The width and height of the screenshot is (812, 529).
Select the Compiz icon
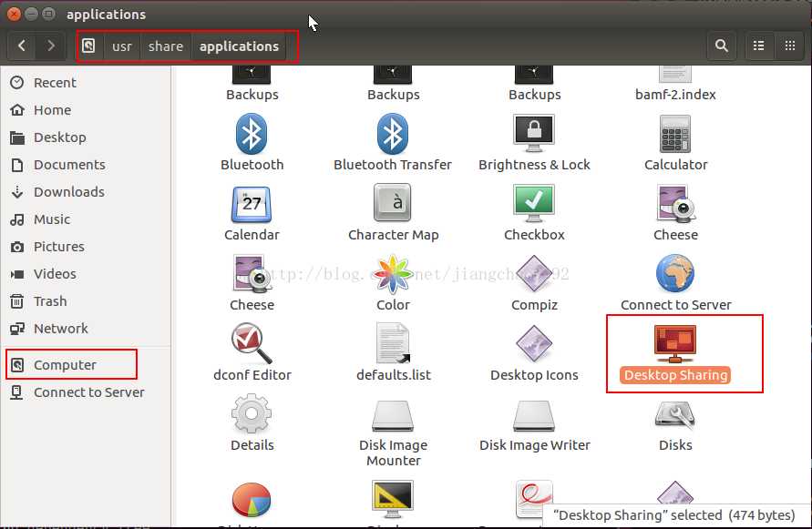tap(534, 274)
